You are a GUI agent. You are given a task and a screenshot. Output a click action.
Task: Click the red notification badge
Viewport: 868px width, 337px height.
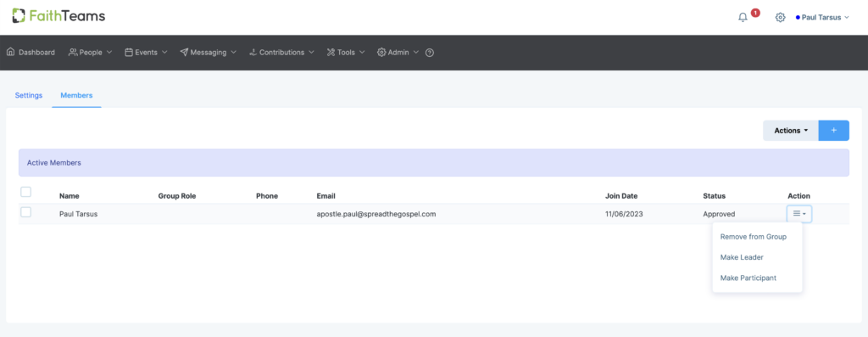click(755, 13)
